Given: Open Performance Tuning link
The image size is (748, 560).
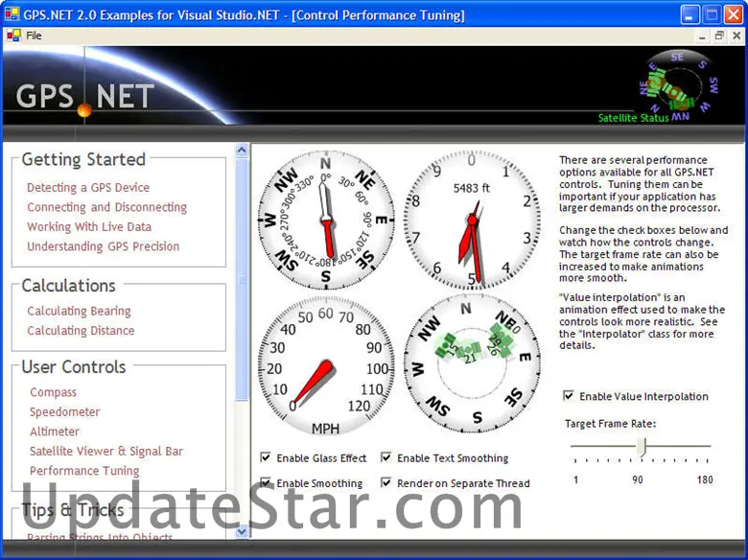Looking at the screenshot, I should [84, 470].
